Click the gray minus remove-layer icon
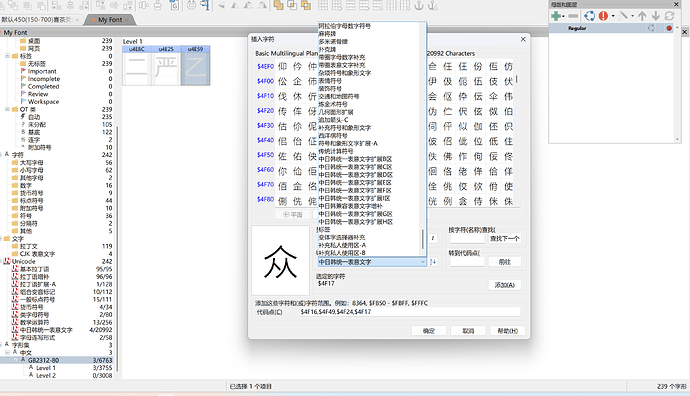 [x=573, y=16]
